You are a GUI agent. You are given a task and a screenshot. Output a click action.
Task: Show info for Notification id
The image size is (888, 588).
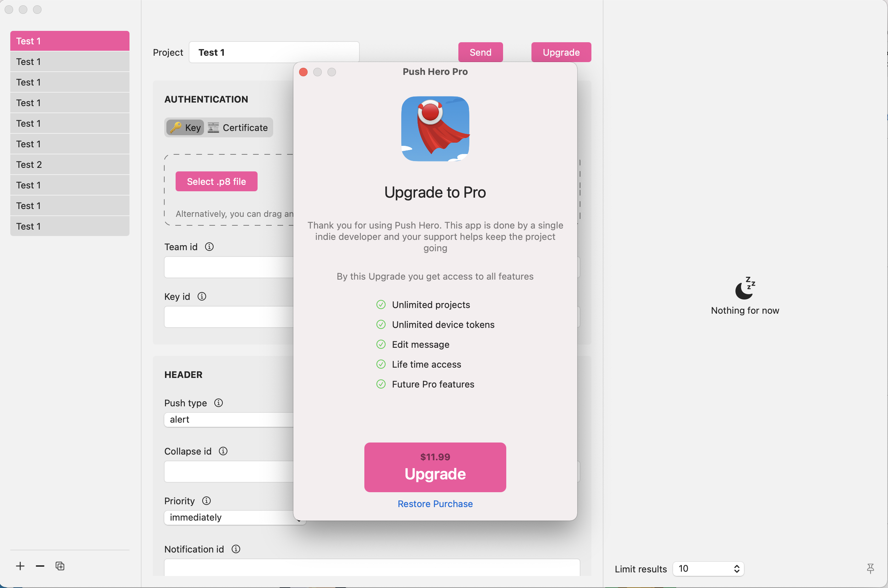tap(236, 549)
